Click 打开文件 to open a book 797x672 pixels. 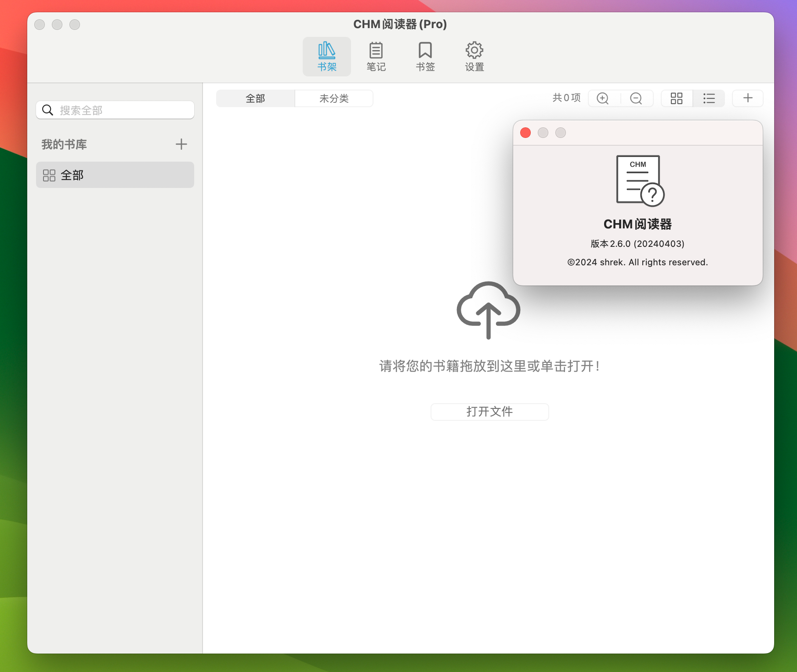pyautogui.click(x=489, y=412)
